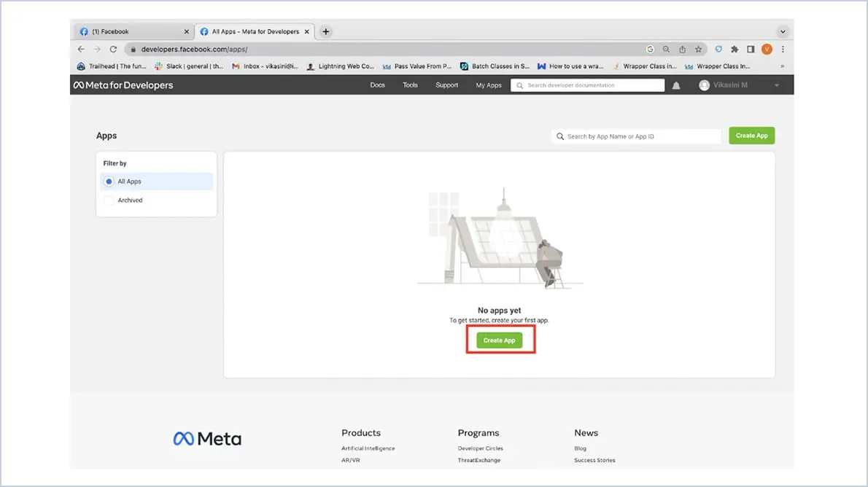
Task: Open the Blog footer link
Action: [580, 448]
